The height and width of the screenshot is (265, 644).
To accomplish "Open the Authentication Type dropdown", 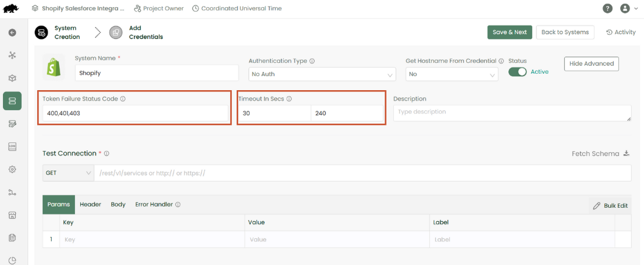I will point(323,74).
